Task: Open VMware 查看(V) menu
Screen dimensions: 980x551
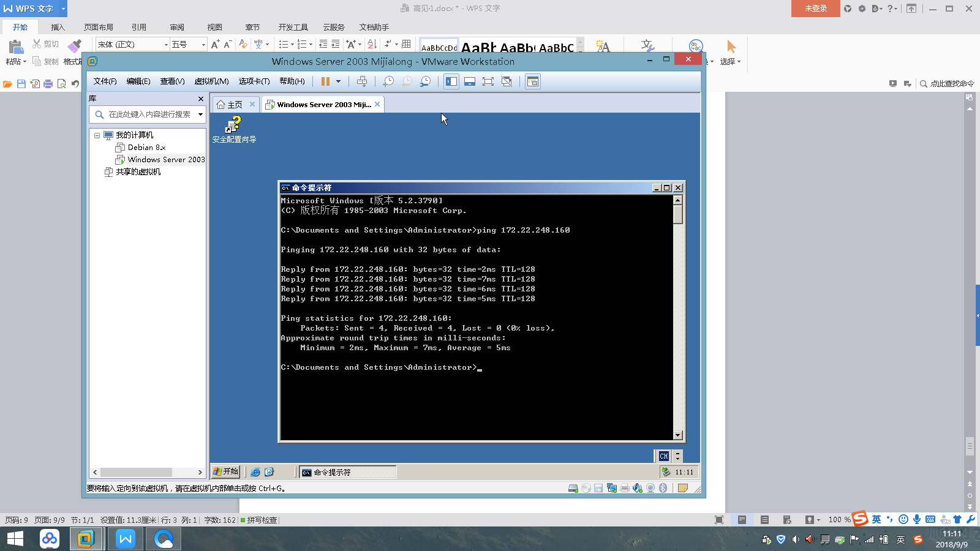Action: (172, 81)
